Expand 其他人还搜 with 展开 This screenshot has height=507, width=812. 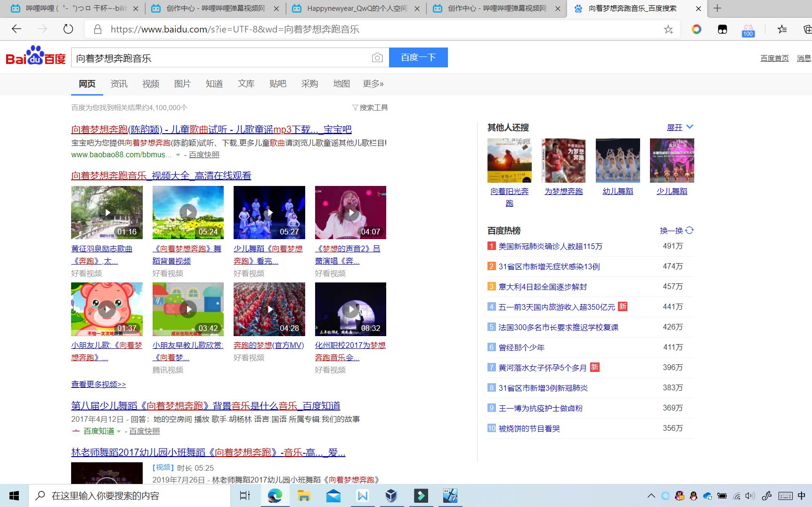point(680,127)
